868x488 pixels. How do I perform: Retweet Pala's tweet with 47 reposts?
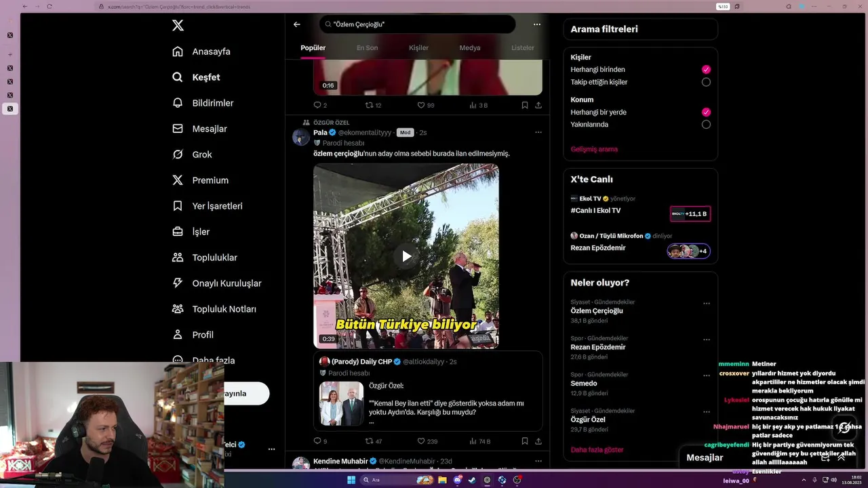click(374, 441)
